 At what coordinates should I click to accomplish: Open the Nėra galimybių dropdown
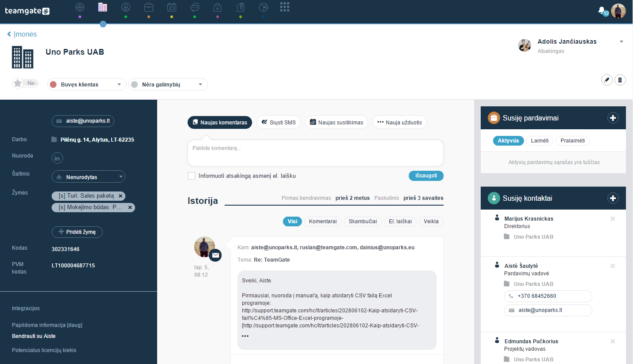pos(168,84)
